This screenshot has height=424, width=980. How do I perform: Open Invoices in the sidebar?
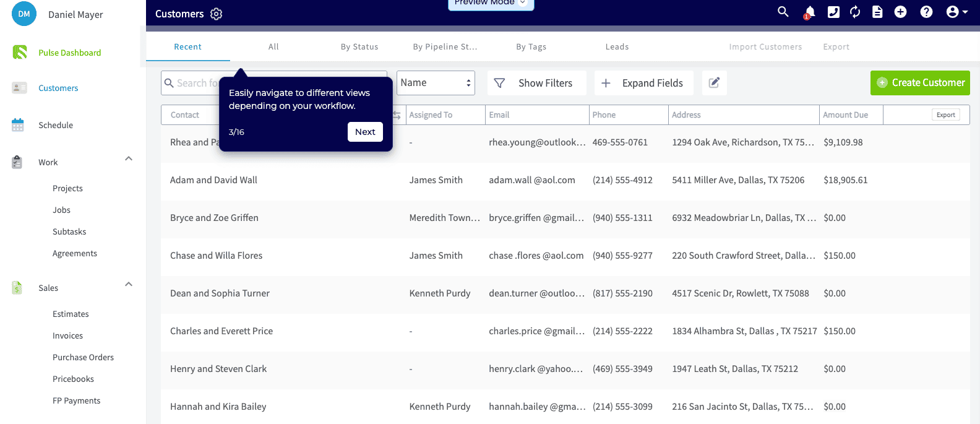67,335
